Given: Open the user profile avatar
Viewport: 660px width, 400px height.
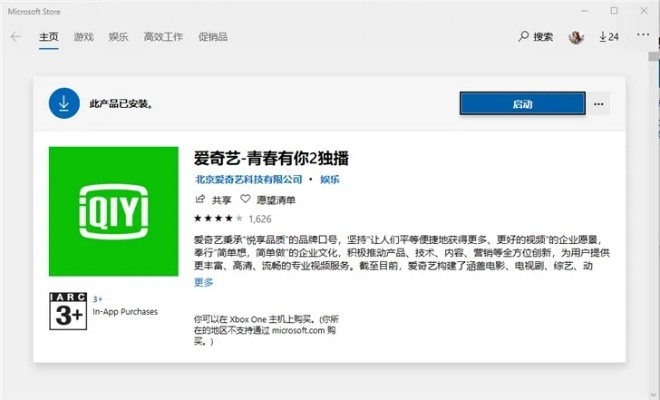Looking at the screenshot, I should (x=576, y=37).
